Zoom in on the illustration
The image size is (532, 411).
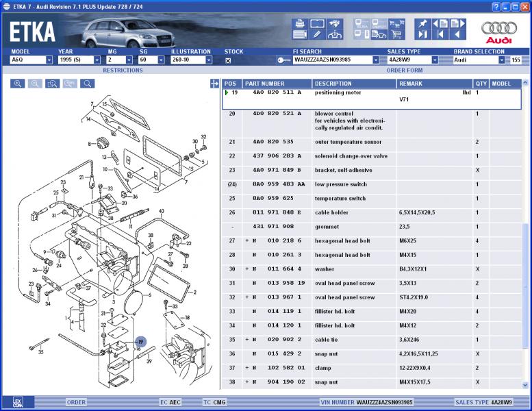18,84
